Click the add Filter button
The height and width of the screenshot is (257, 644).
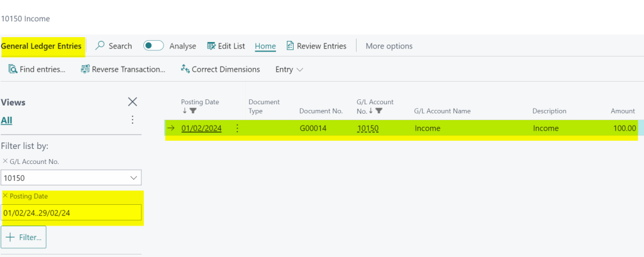pyautogui.click(x=24, y=238)
